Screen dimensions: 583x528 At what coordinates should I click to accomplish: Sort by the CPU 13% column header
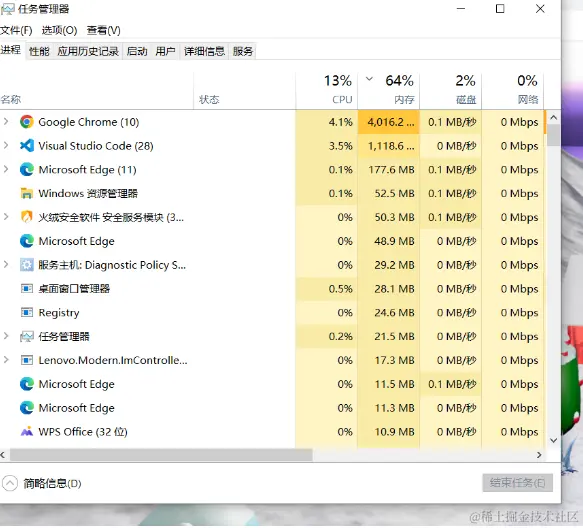pos(327,91)
